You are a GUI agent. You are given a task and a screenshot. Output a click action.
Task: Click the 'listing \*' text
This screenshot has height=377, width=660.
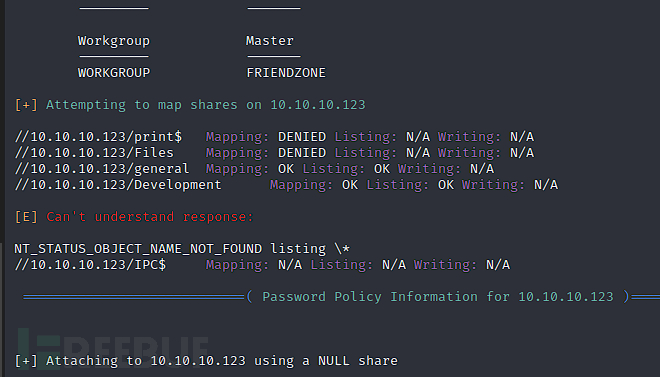(310, 249)
